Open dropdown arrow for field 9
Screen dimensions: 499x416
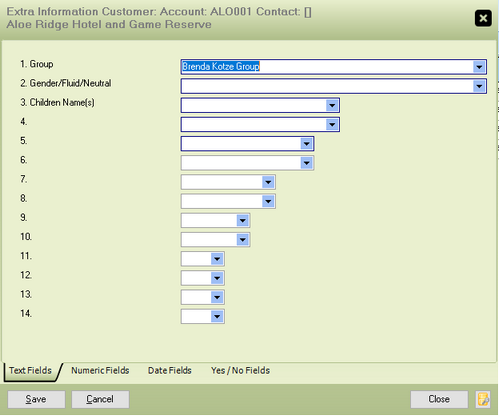point(243,221)
